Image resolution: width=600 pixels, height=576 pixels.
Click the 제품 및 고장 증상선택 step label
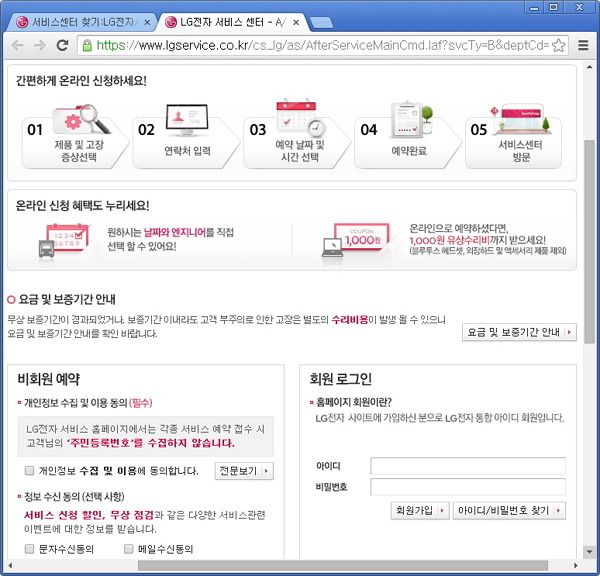pos(79,151)
